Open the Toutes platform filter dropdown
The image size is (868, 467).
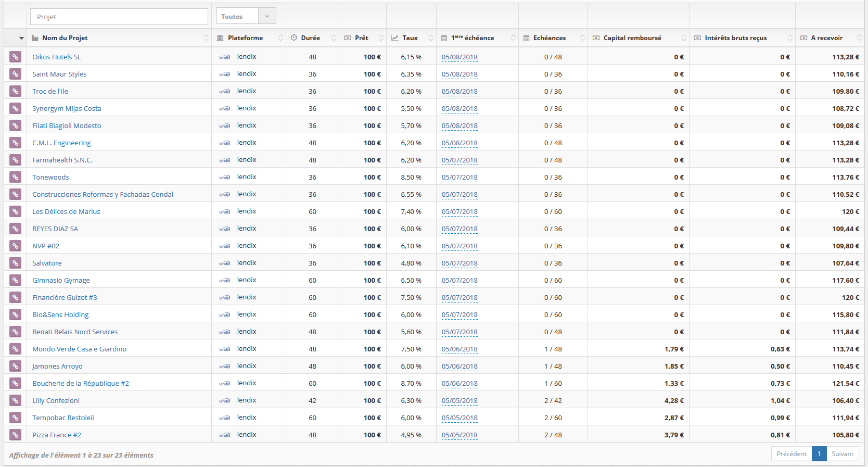246,16
